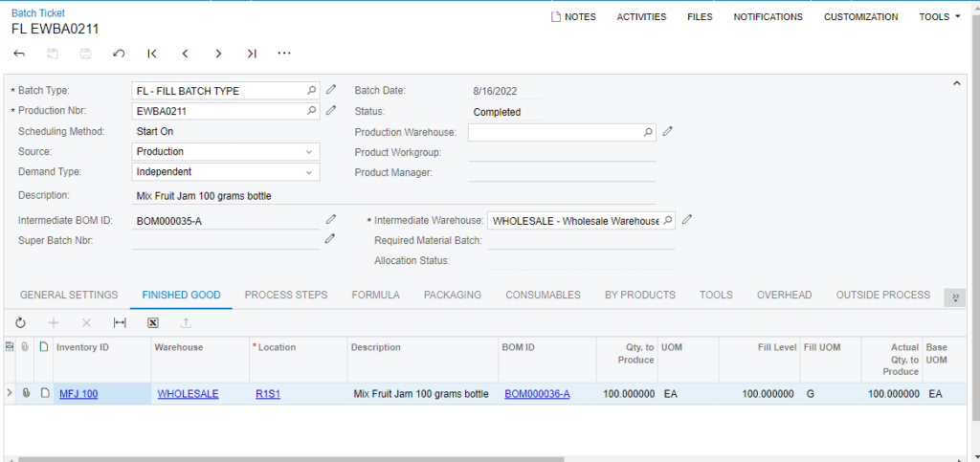The image size is (980, 462).
Task: Open the Notes menu item
Action: [573, 17]
